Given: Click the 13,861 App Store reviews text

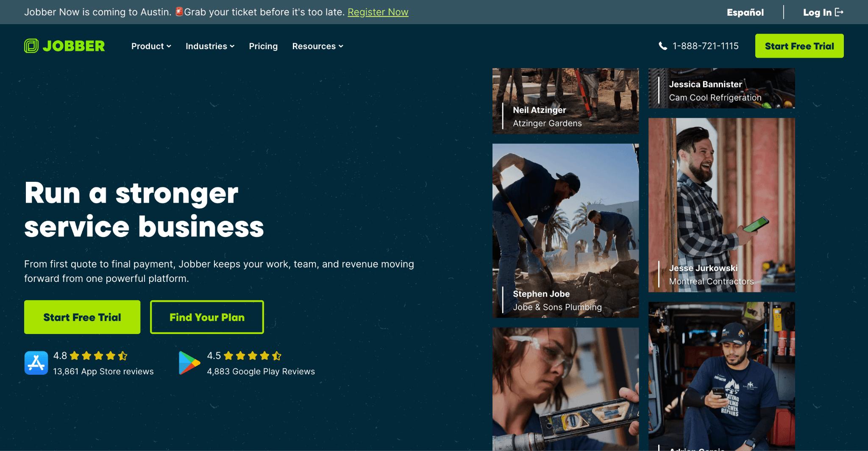Looking at the screenshot, I should [x=103, y=371].
